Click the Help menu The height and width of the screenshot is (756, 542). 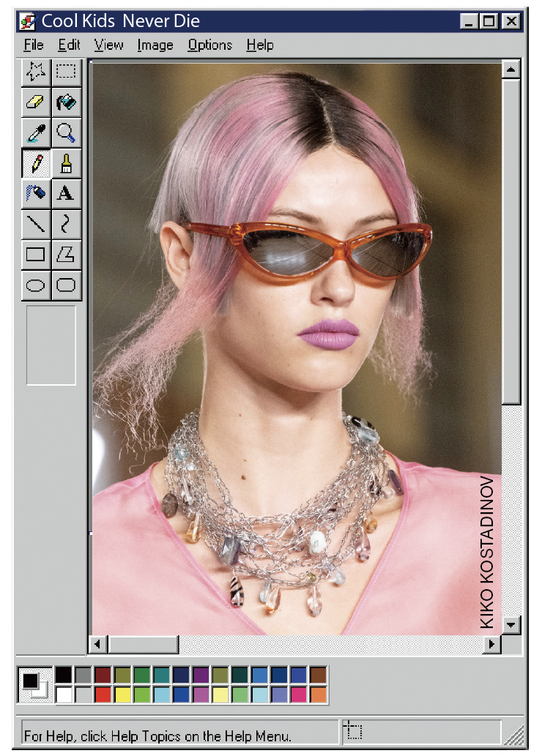pos(260,45)
